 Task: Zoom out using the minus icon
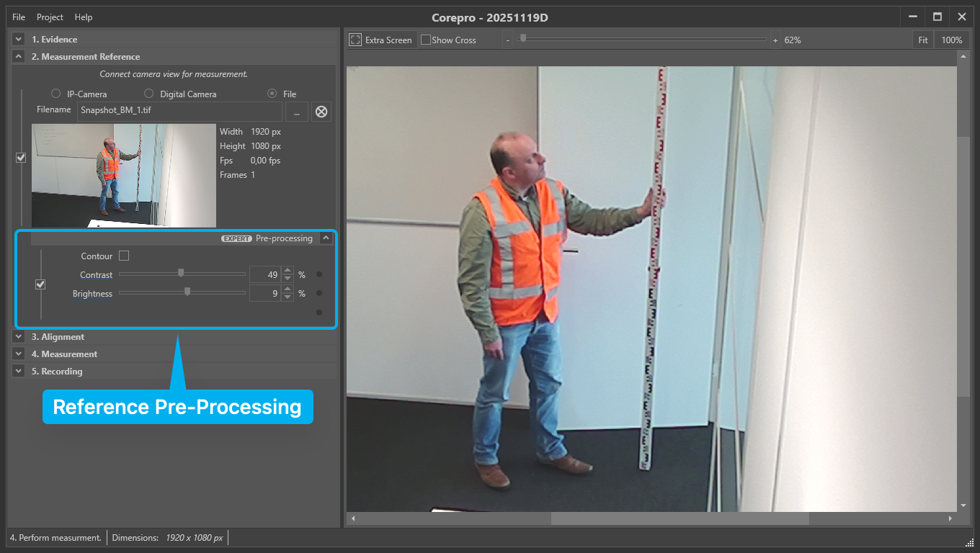point(507,40)
